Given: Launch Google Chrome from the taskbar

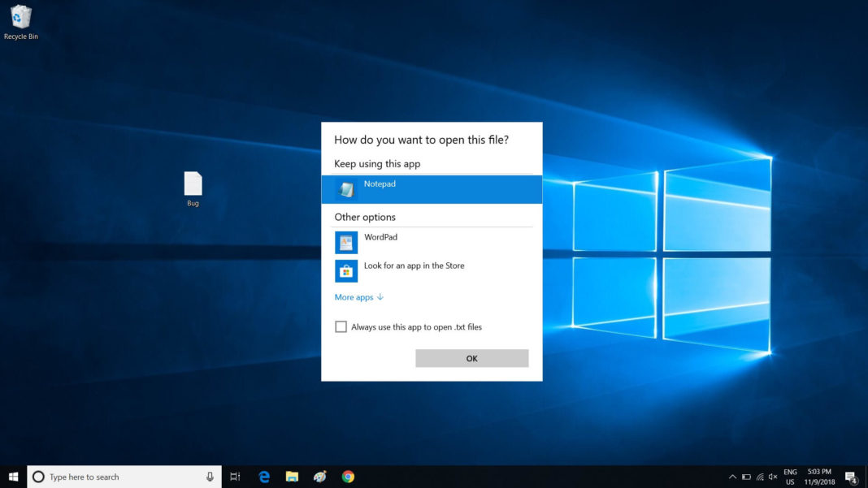Looking at the screenshot, I should coord(348,477).
